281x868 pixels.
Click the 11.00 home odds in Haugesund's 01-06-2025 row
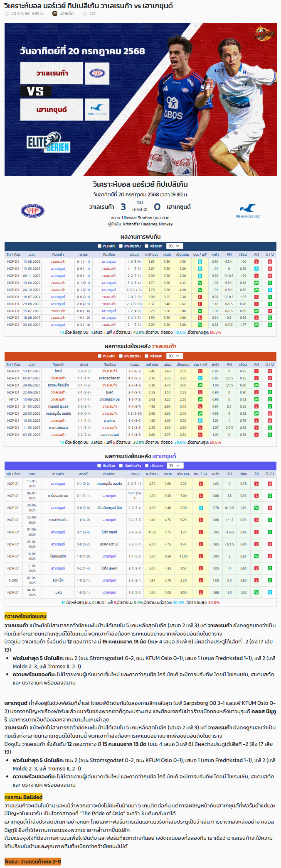pos(153,532)
